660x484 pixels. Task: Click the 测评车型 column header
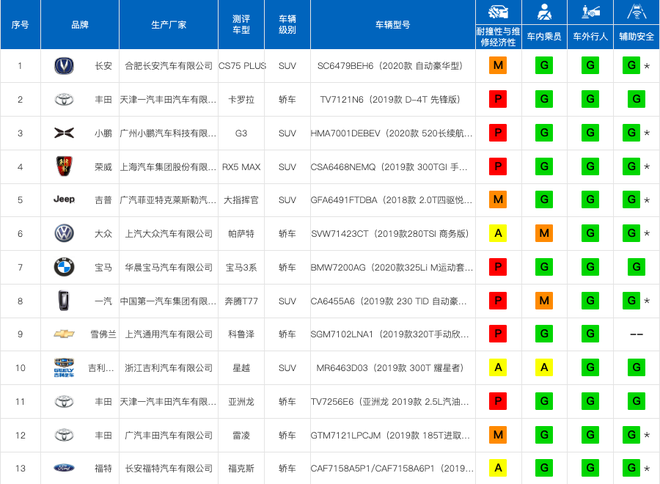(241, 24)
